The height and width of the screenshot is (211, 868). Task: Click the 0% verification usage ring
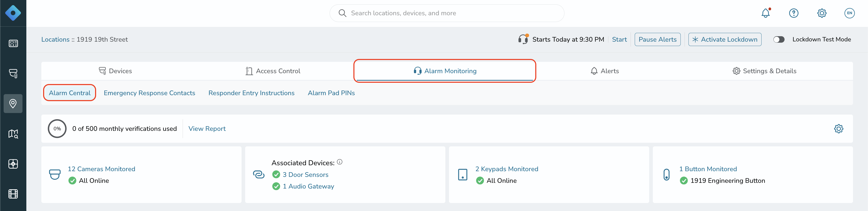click(x=57, y=129)
